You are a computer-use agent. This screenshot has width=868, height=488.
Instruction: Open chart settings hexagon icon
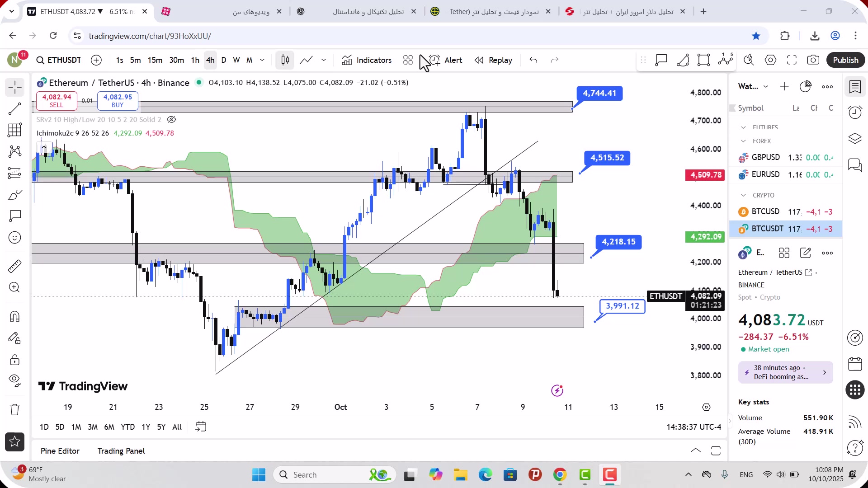tap(771, 60)
